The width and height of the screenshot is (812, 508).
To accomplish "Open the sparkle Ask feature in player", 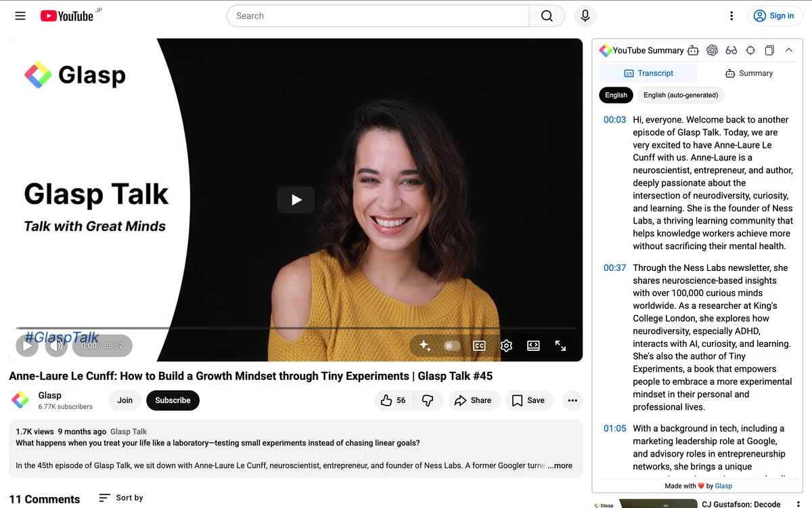I will pos(425,345).
